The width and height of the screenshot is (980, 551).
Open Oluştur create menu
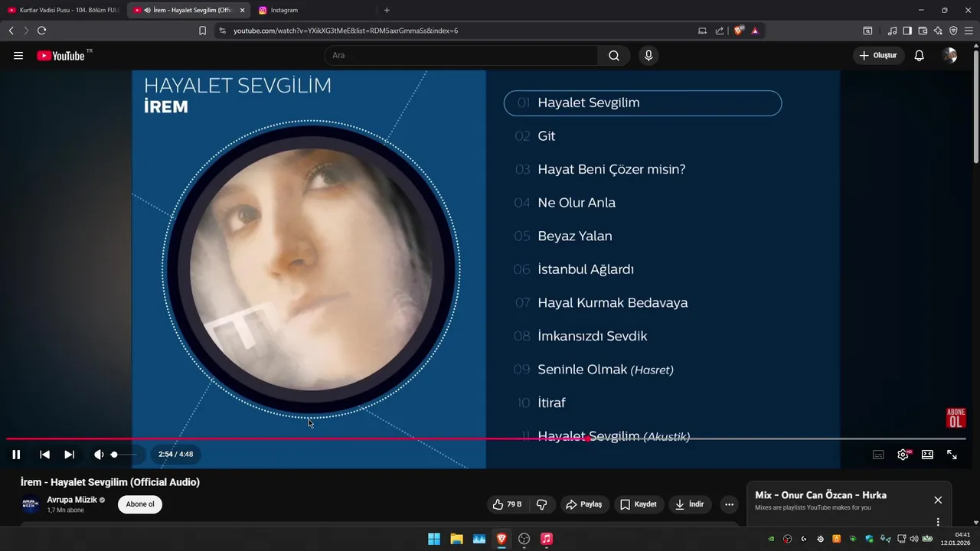pos(878,56)
